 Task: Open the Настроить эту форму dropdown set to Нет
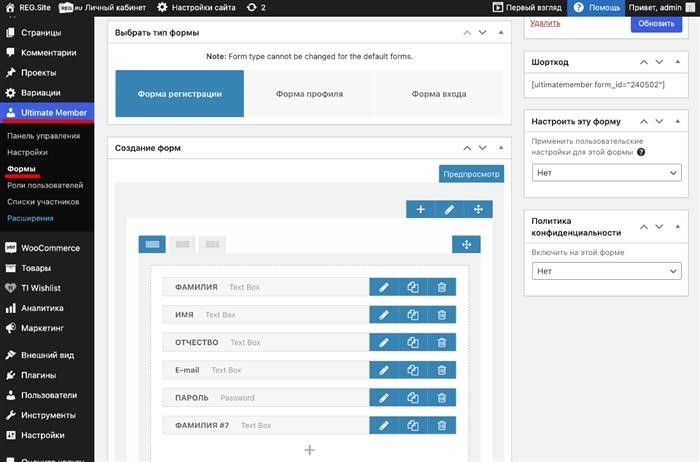coord(606,173)
